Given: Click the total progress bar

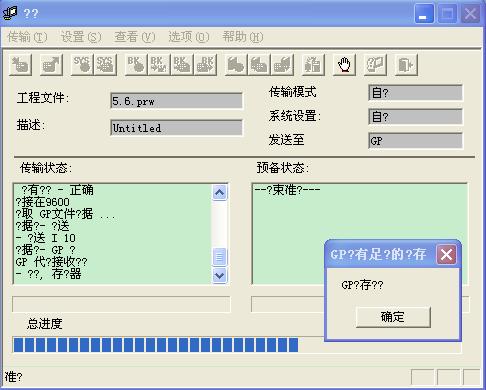Looking at the screenshot, I should coord(237,345).
